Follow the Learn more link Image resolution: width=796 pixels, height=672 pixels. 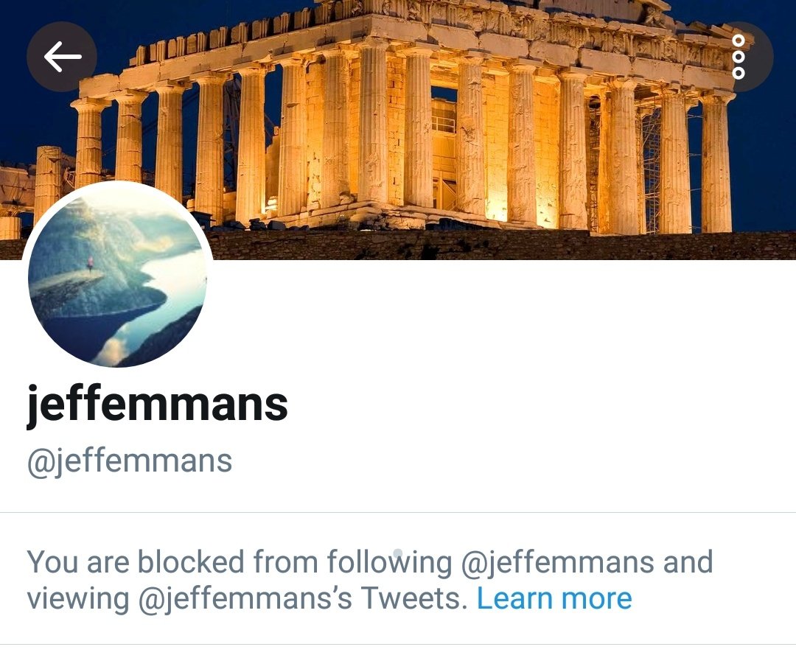click(x=554, y=598)
